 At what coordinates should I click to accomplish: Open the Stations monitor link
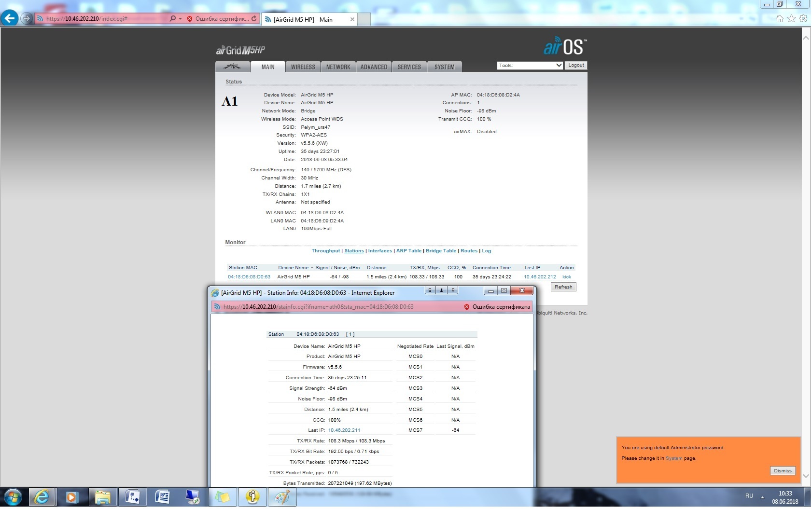click(x=354, y=251)
